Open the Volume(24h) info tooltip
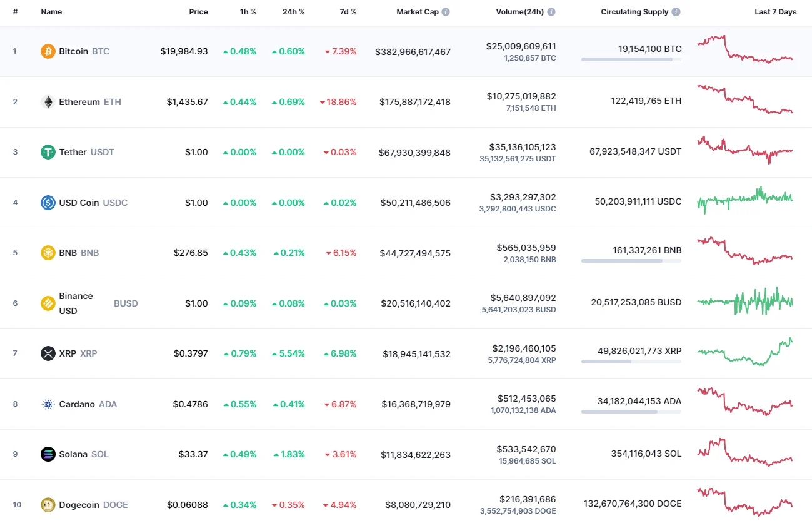The width and height of the screenshot is (812, 523). pos(551,11)
